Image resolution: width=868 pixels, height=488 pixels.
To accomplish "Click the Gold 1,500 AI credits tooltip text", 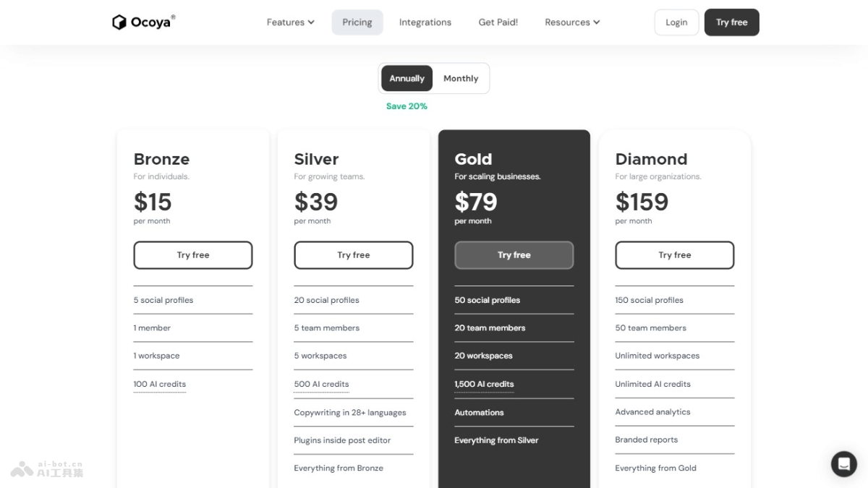I will (484, 384).
